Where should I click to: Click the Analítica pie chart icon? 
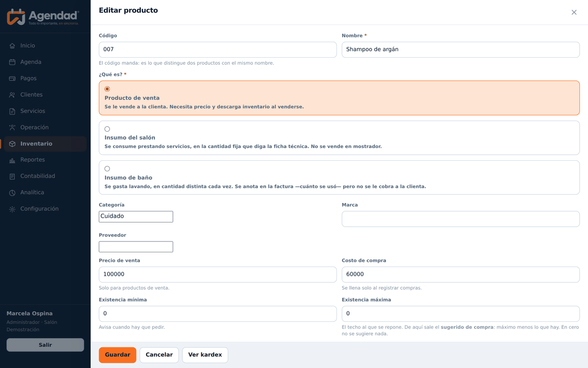click(12, 193)
